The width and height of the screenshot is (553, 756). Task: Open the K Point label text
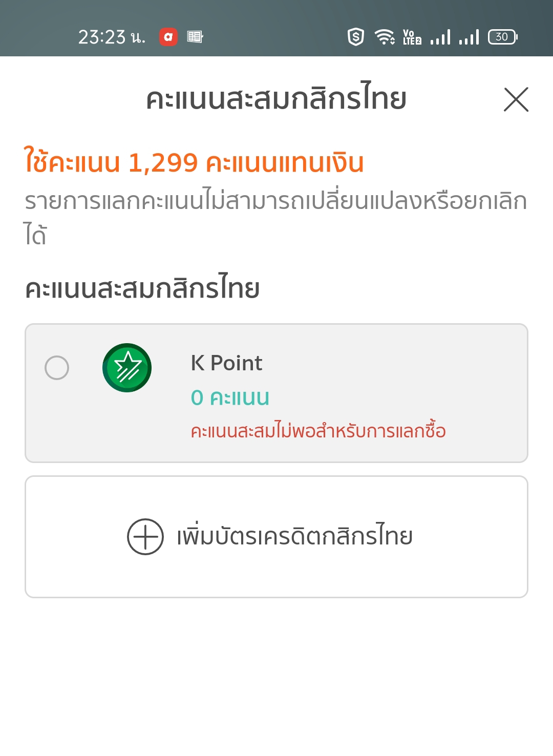pyautogui.click(x=226, y=363)
